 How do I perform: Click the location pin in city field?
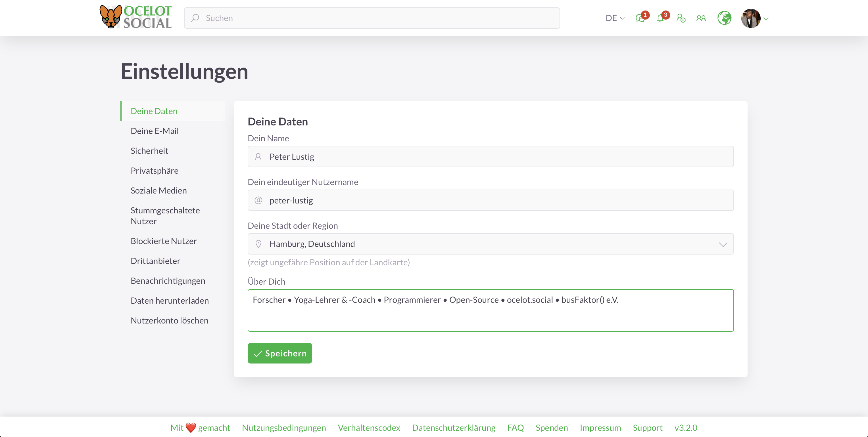258,244
